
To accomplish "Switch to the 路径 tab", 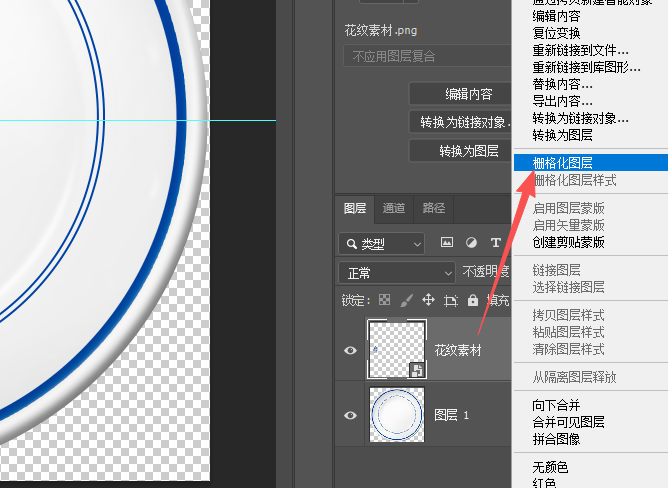I will coord(434,208).
